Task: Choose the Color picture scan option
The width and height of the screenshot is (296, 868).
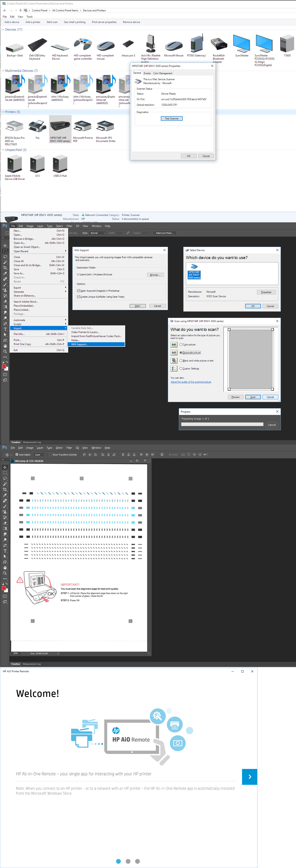Action: 181,345
